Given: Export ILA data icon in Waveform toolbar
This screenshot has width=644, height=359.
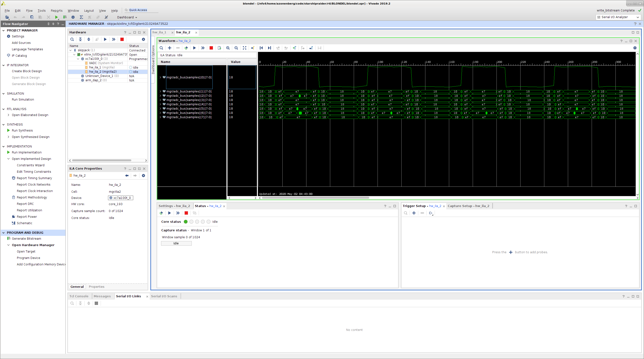Looking at the screenshot, I should 220,48.
